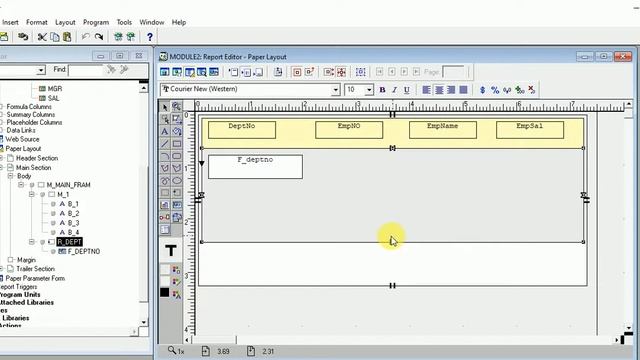
Task: Collapse M_MAIN_FRAM tree node
Action: [x=21, y=185]
